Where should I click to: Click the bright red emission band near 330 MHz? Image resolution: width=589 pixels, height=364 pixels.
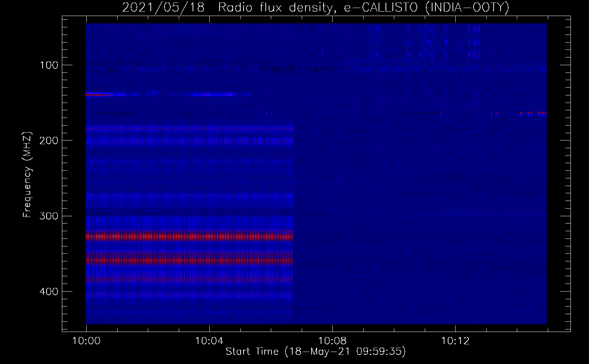coord(190,237)
